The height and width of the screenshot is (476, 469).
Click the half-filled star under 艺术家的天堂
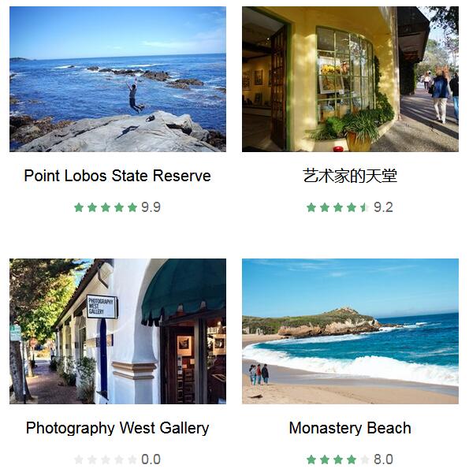tap(365, 207)
